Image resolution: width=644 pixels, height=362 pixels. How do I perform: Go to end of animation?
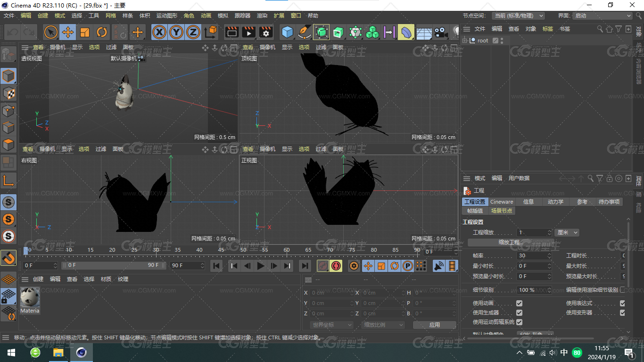click(305, 266)
